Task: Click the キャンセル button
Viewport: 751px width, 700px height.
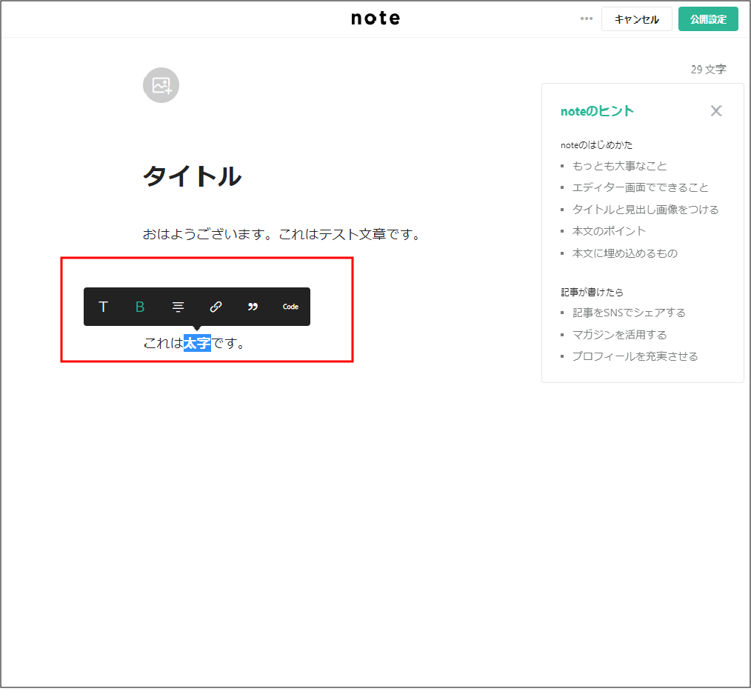Action: [x=636, y=19]
